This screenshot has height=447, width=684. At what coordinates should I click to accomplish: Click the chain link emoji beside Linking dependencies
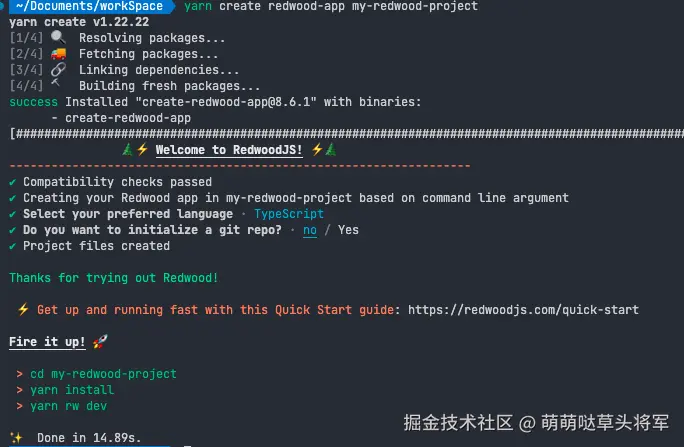pos(58,70)
